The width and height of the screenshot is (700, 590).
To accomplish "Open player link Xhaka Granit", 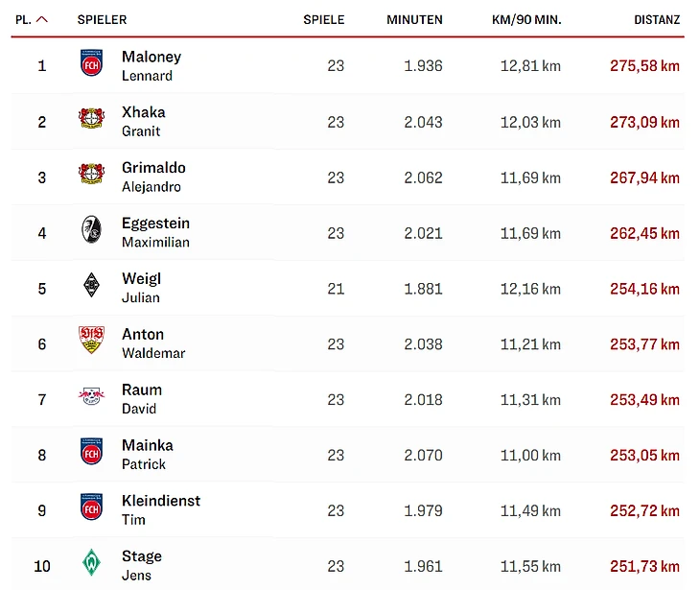I will pos(143,121).
